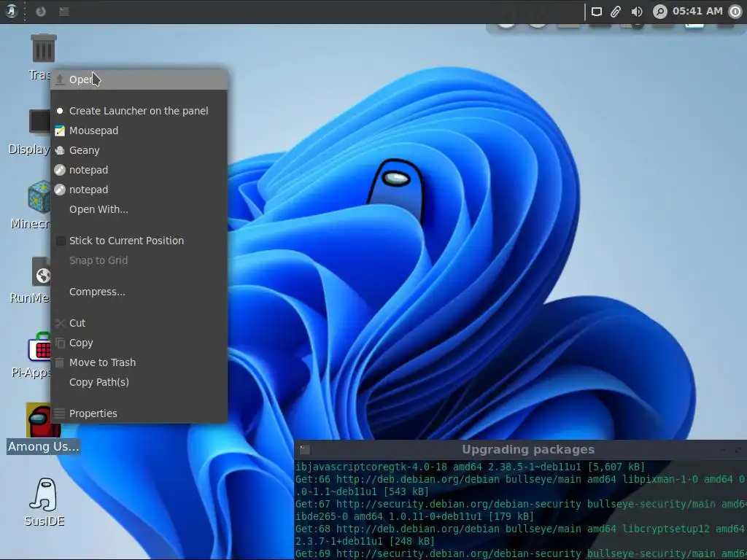
Task: Select the Trash desktop icon
Action: tap(43, 48)
